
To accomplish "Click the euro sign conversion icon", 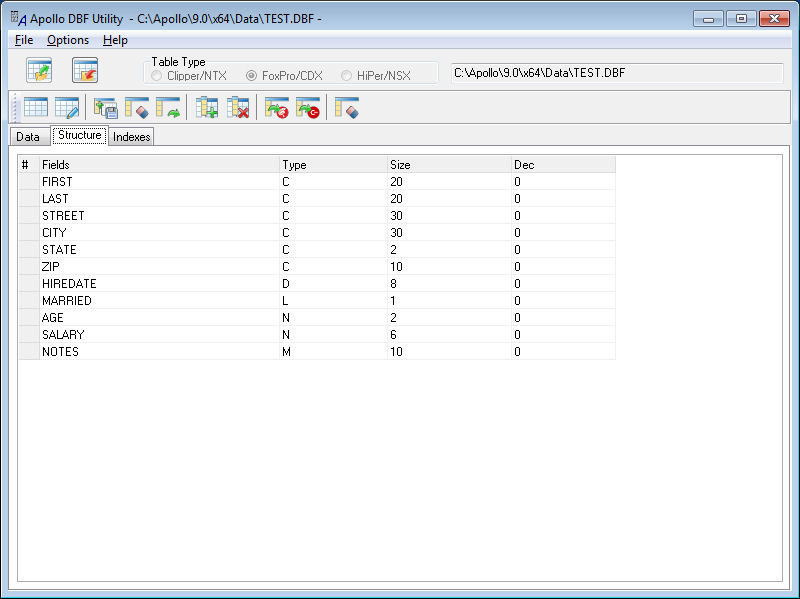I will tap(277, 108).
